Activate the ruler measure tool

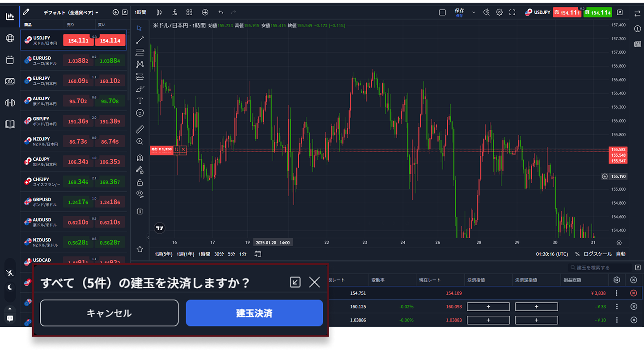[x=140, y=129]
